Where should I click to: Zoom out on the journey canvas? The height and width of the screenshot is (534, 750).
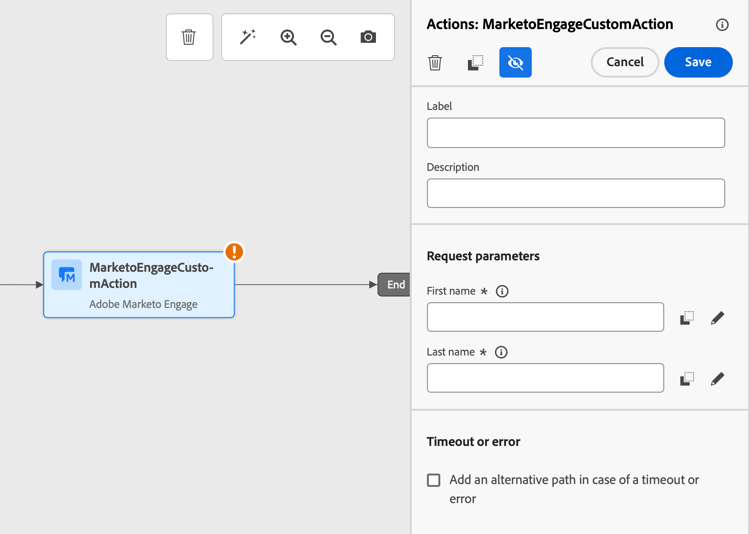[328, 37]
